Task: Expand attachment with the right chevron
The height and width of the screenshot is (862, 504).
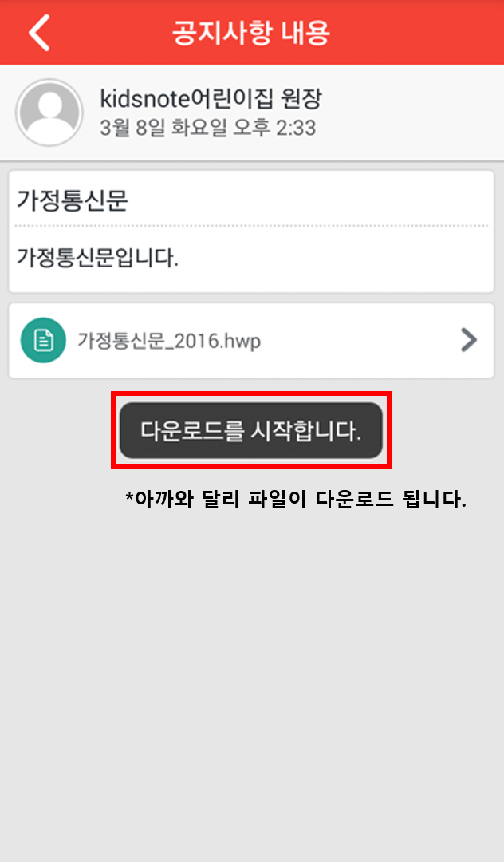Action: pos(469,340)
